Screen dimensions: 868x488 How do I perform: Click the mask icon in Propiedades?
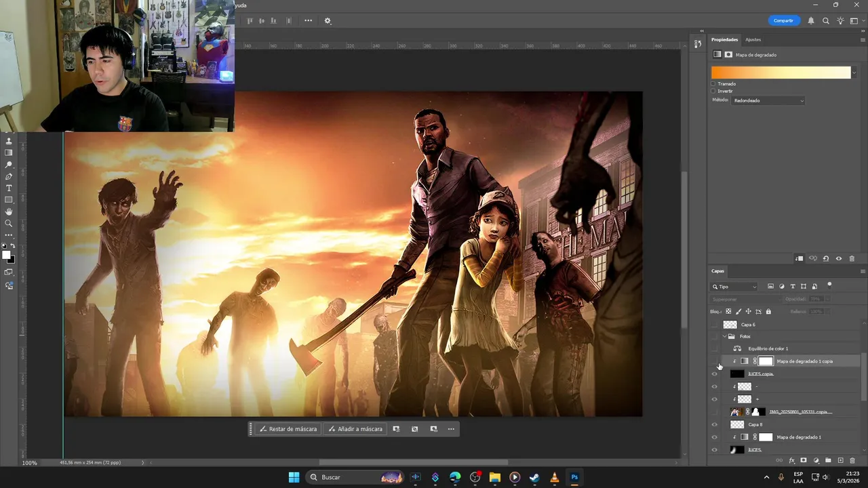(x=728, y=54)
